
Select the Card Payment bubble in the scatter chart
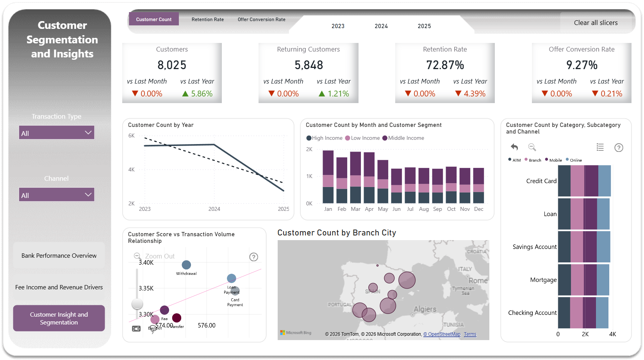tap(235, 291)
